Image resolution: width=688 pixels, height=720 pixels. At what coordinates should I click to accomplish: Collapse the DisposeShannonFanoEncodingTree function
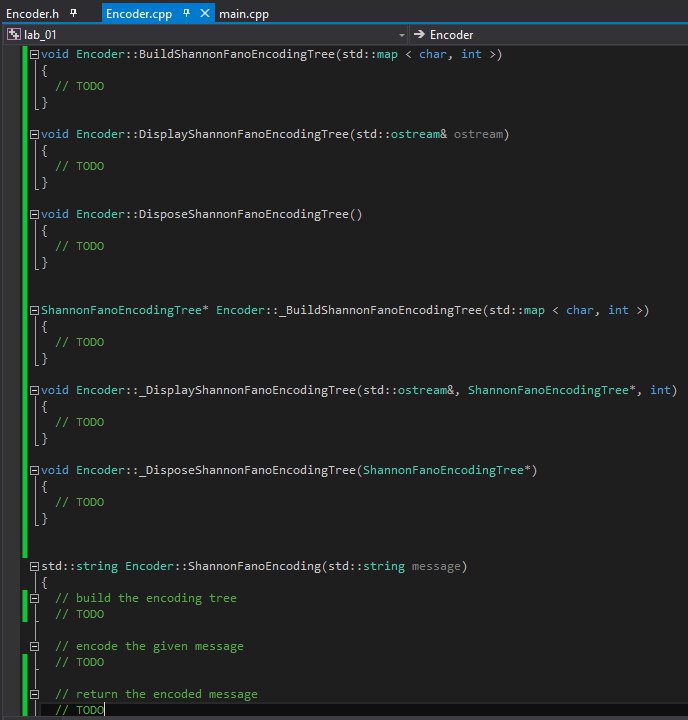click(x=34, y=214)
